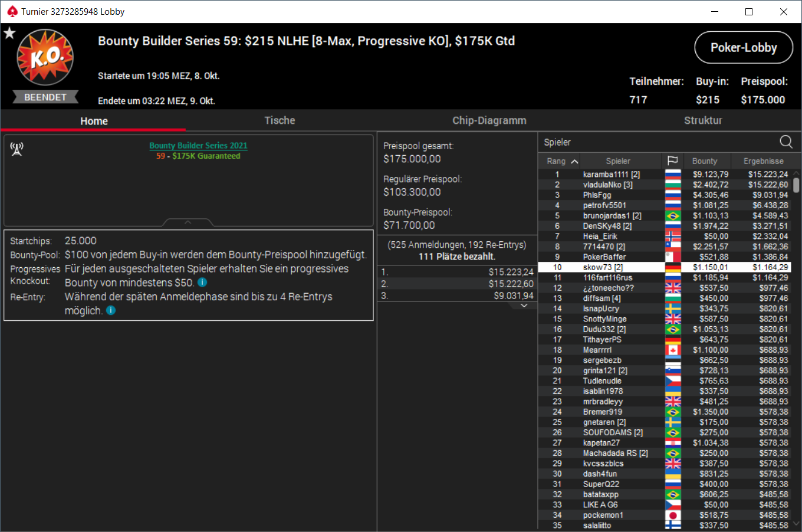Screen dimensions: 802x532
Task: Sort players by the flag column
Action: coord(672,161)
